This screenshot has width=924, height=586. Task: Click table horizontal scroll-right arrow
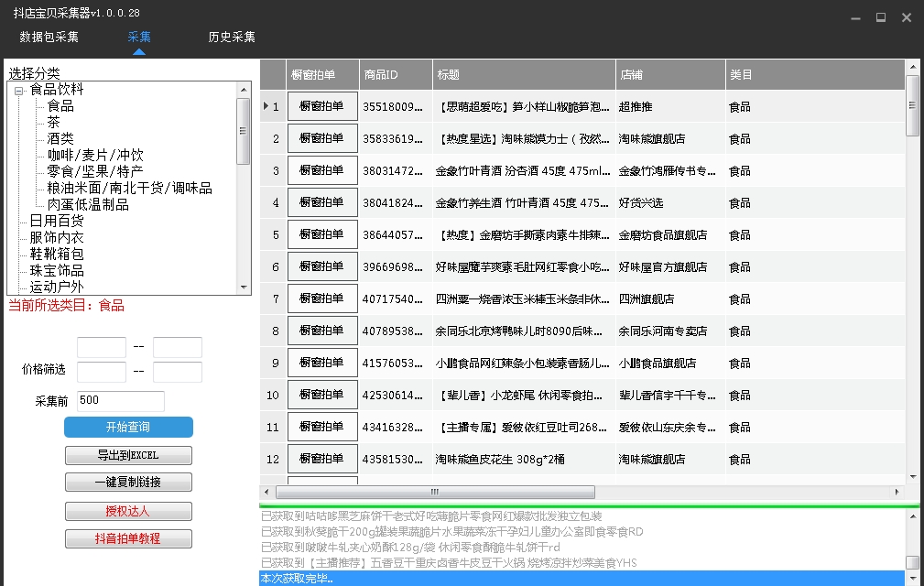(x=897, y=492)
